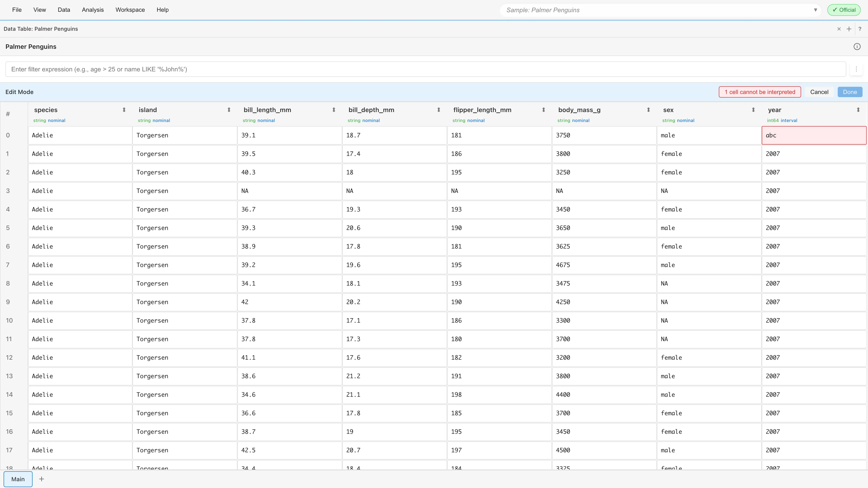The image size is (868, 488).
Task: Sort by the island column
Action: click(x=229, y=110)
